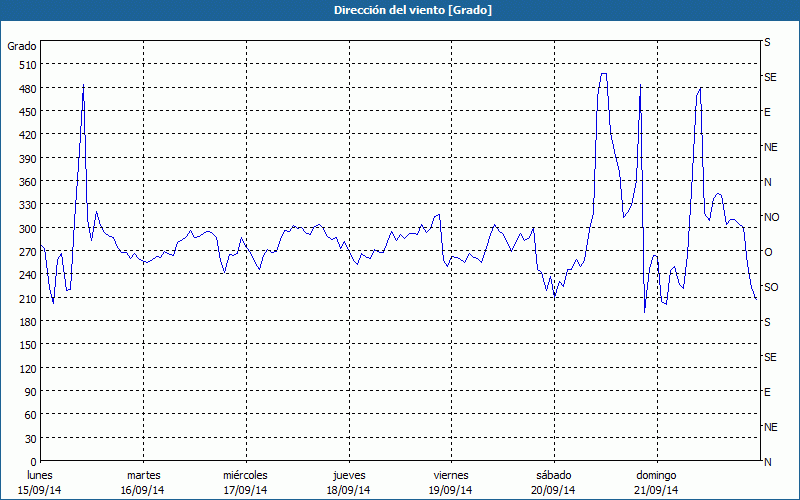Image resolution: width=800 pixels, height=500 pixels.
Task: Click the martes day label
Action: pyautogui.click(x=143, y=475)
